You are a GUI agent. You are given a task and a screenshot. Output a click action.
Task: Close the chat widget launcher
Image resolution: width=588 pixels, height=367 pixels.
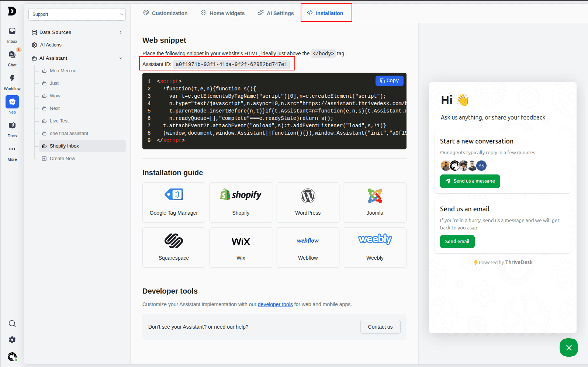click(x=568, y=347)
